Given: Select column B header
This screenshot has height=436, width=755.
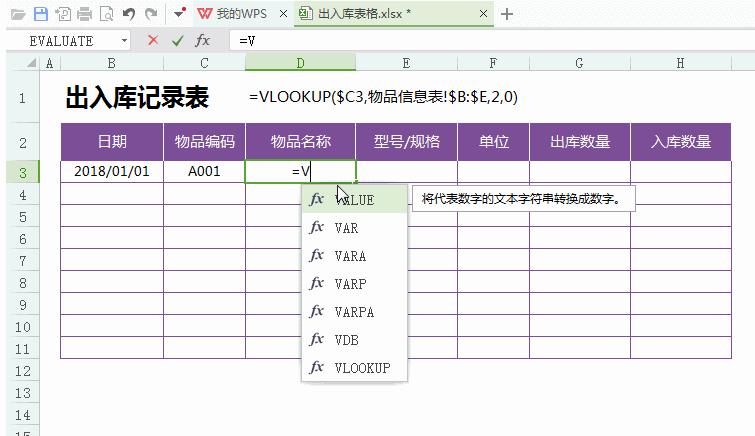Looking at the screenshot, I should 112,63.
